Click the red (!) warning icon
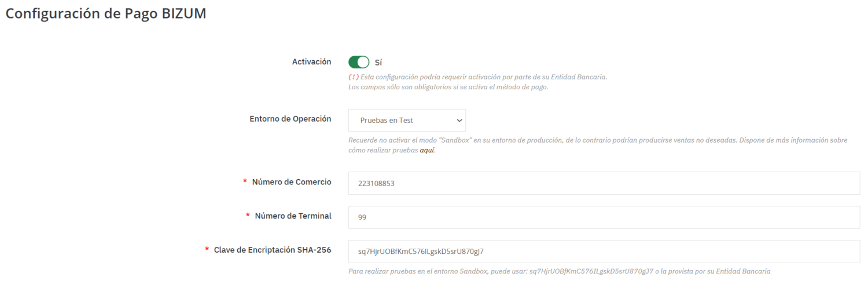868x284 pixels. click(353, 77)
